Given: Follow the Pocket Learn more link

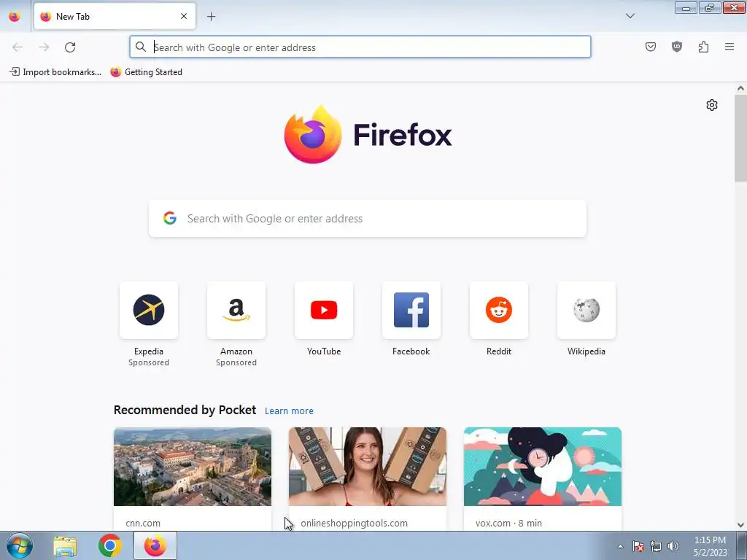Looking at the screenshot, I should 289,411.
